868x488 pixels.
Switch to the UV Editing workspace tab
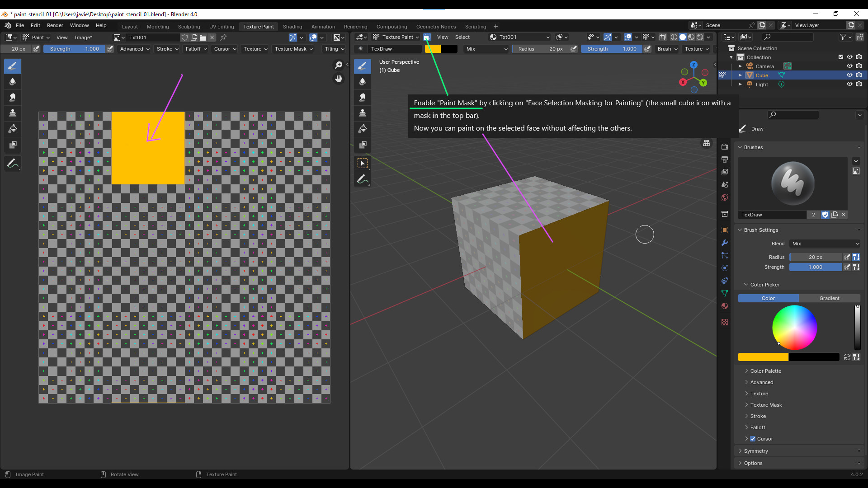point(222,27)
